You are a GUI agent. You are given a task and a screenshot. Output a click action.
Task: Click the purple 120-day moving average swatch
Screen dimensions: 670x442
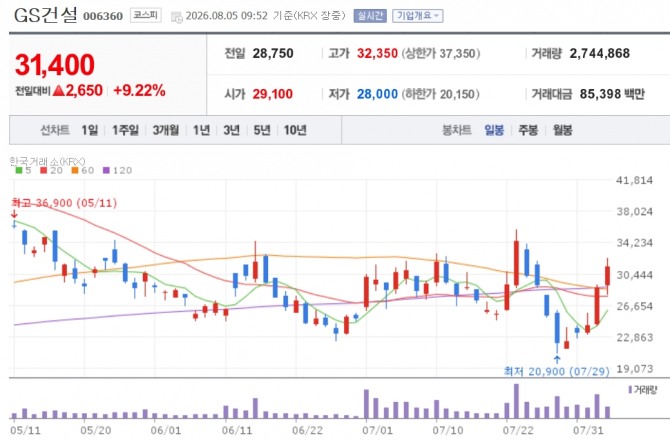[x=106, y=170]
